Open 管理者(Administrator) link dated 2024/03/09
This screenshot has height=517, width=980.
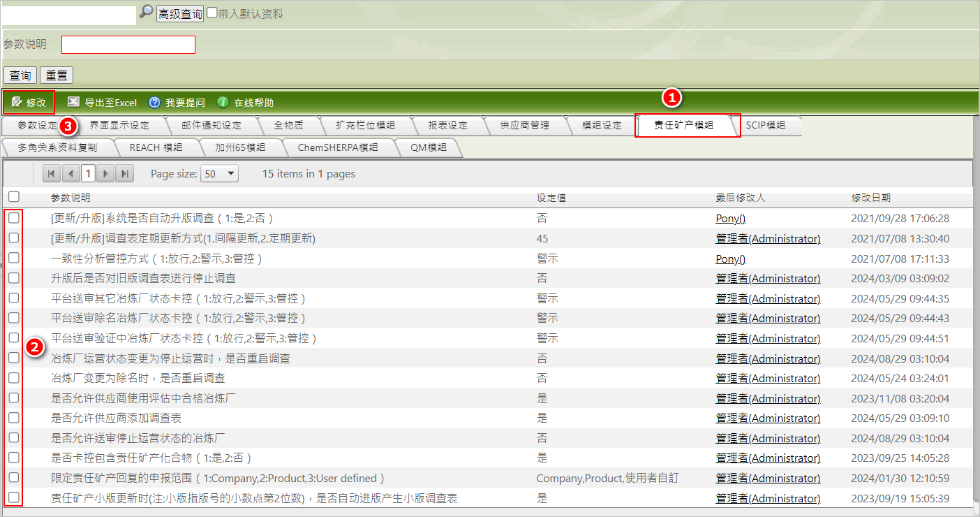tap(768, 278)
